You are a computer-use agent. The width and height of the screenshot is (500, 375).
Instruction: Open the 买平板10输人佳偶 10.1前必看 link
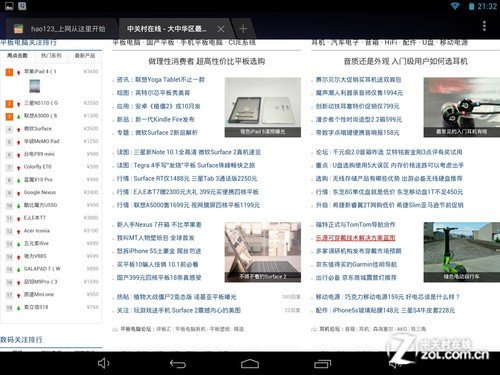pos(157,264)
